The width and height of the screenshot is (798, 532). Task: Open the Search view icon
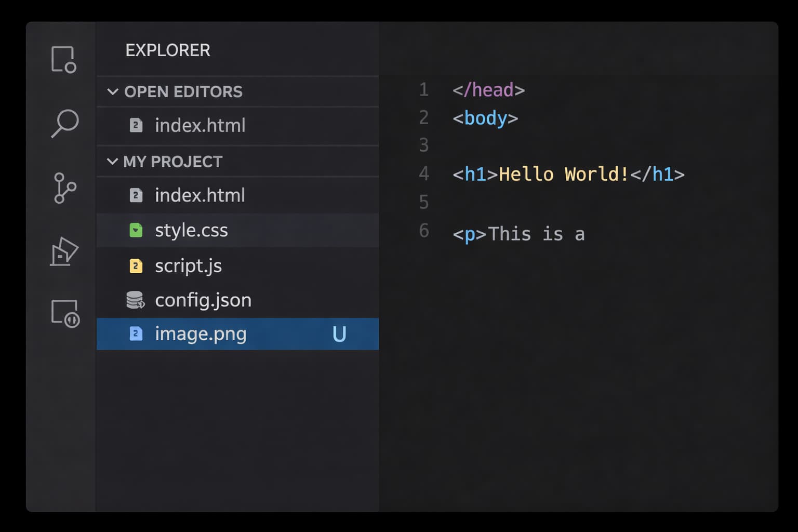tap(64, 124)
